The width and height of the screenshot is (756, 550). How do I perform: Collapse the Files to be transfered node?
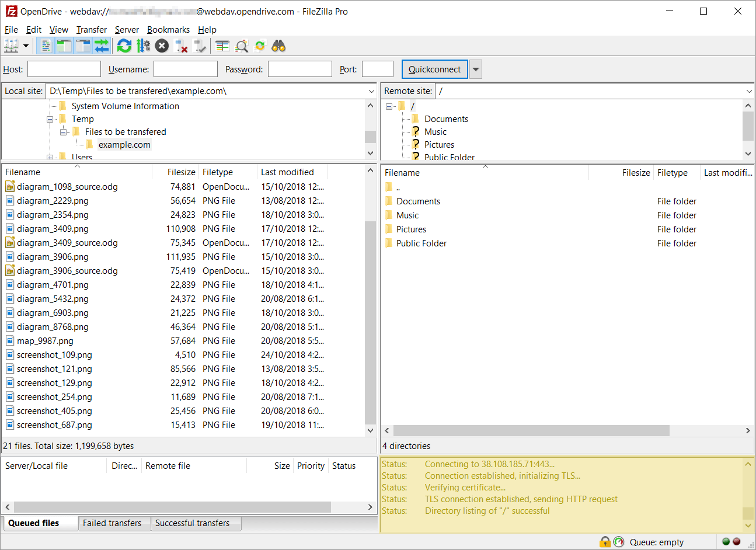click(64, 132)
